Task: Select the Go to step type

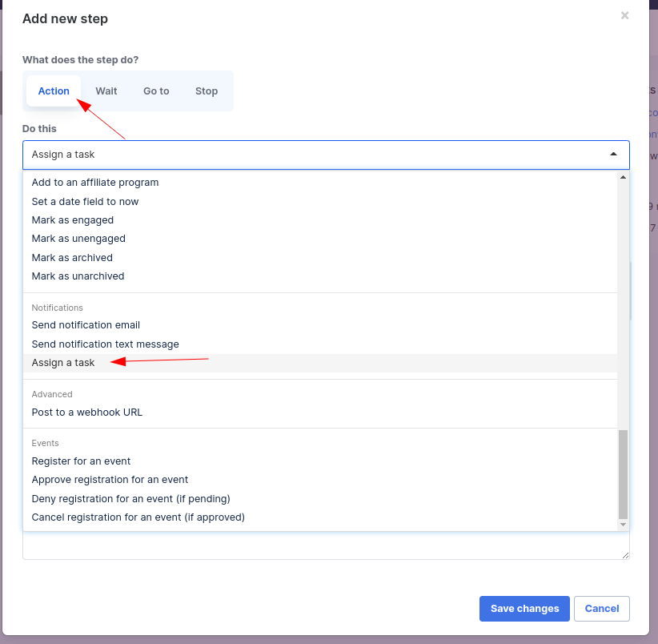Action: pyautogui.click(x=156, y=91)
